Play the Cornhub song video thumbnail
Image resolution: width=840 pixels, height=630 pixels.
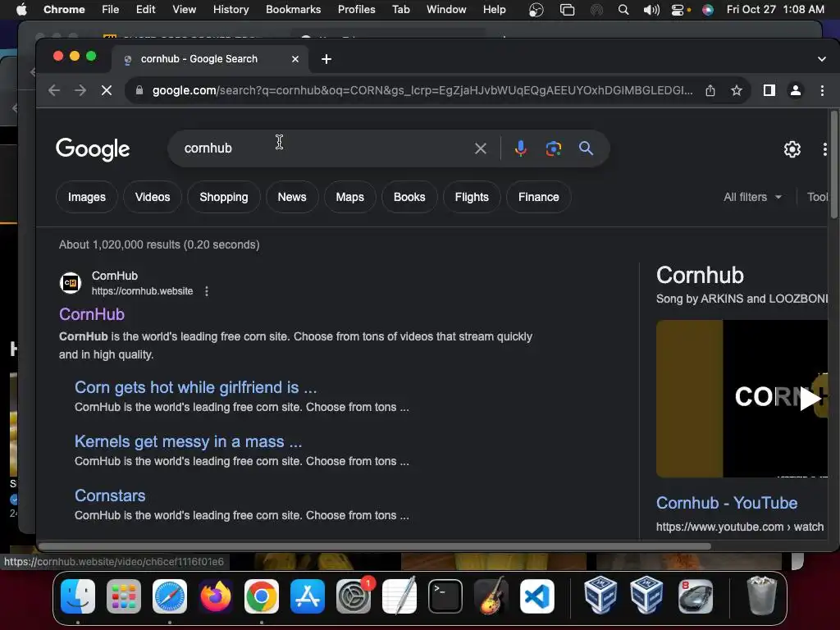742,399
